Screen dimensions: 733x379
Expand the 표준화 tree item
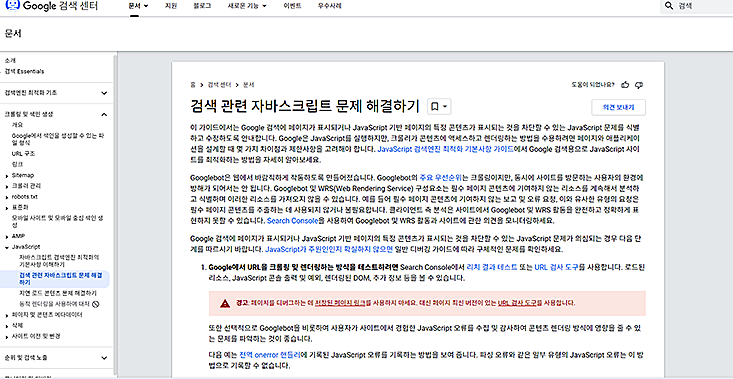point(7,207)
